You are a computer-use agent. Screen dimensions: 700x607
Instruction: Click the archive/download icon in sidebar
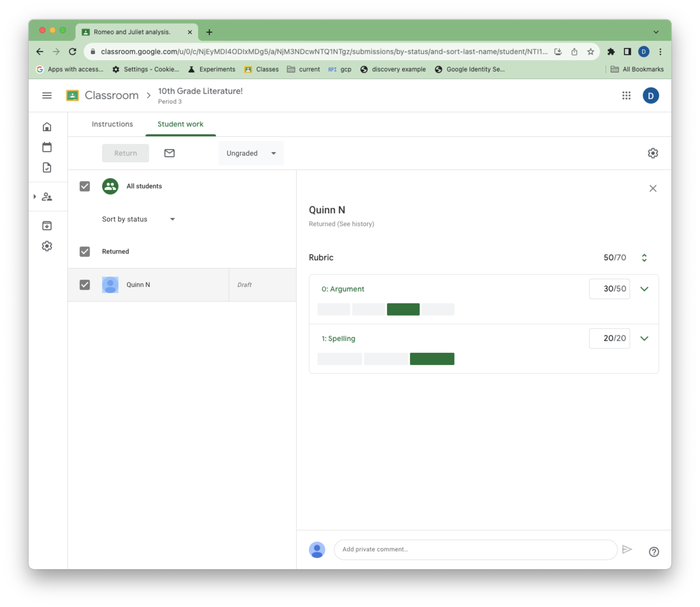pyautogui.click(x=48, y=226)
